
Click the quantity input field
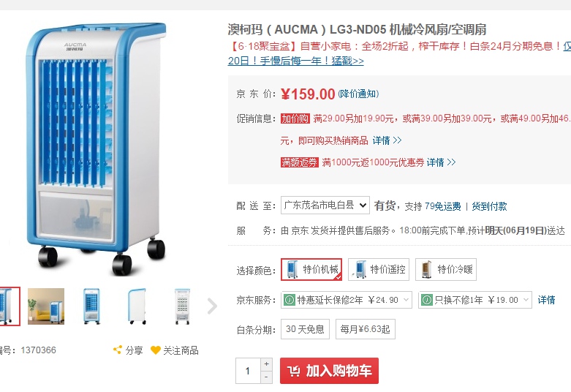(248, 371)
